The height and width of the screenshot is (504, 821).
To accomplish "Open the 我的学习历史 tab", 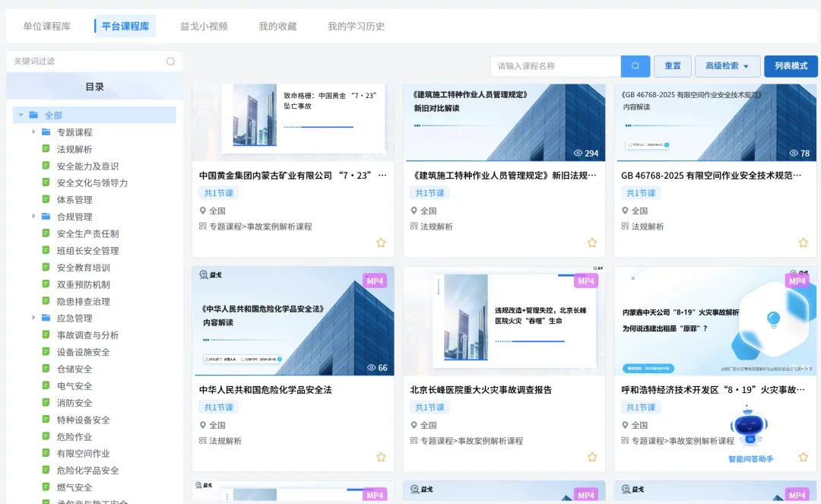I will [x=356, y=26].
